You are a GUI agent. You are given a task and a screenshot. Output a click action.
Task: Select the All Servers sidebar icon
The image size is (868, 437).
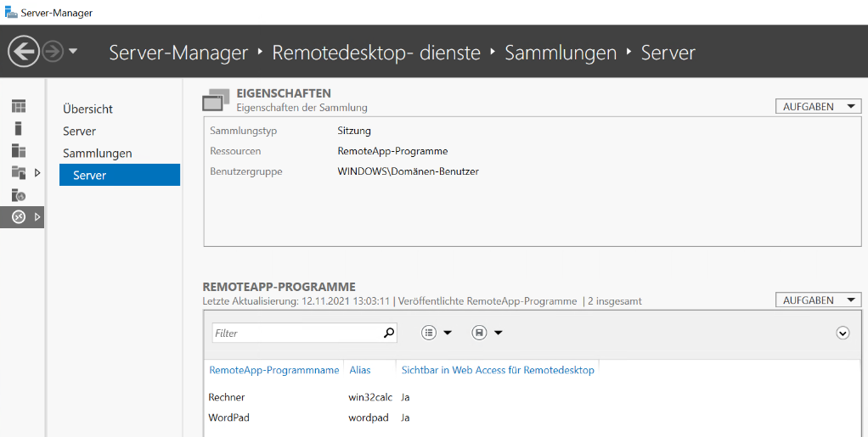19,151
